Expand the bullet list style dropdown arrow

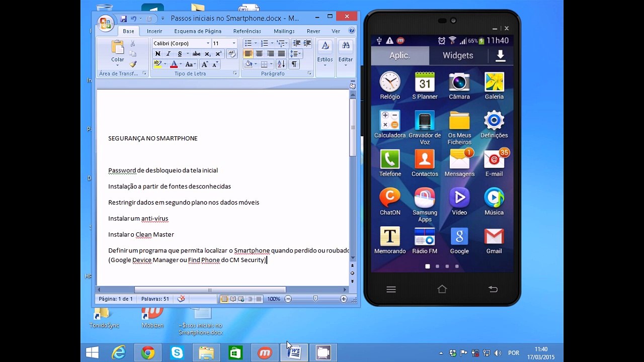coord(256,43)
